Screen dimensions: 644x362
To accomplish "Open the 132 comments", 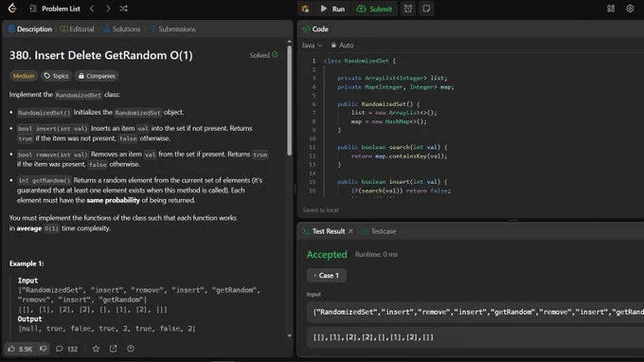I will [66, 349].
